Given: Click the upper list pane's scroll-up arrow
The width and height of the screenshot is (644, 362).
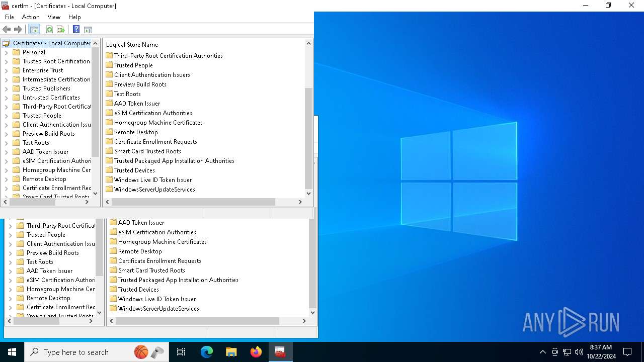Looking at the screenshot, I should click(309, 43).
